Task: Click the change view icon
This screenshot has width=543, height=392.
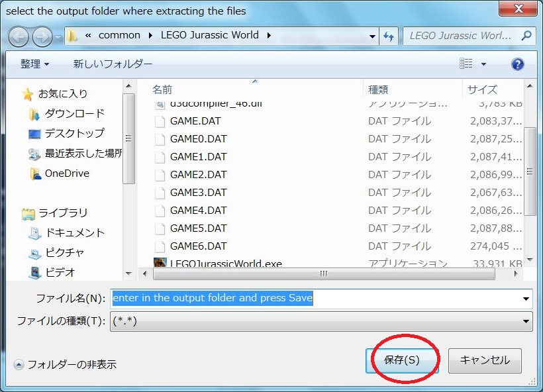Action: coord(466,64)
